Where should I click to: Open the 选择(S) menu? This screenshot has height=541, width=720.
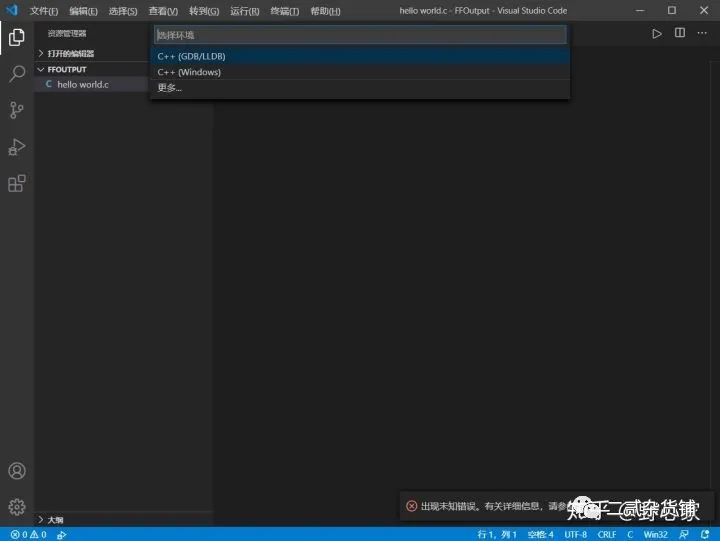pos(123,11)
